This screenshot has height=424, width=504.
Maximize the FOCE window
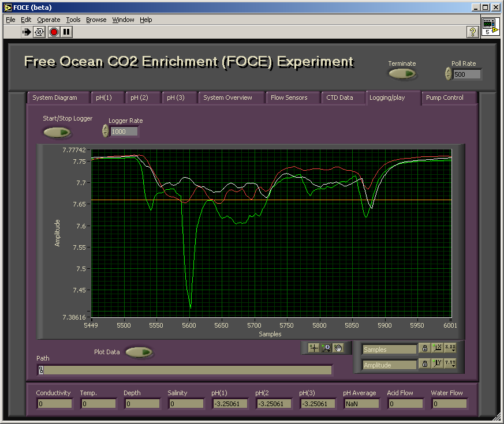[x=486, y=7]
